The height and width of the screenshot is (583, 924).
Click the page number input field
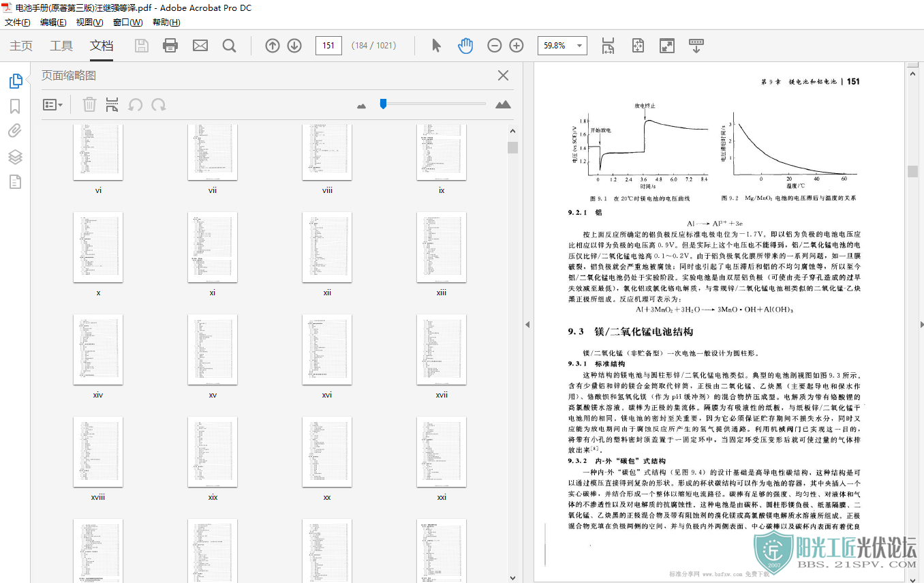click(x=328, y=46)
